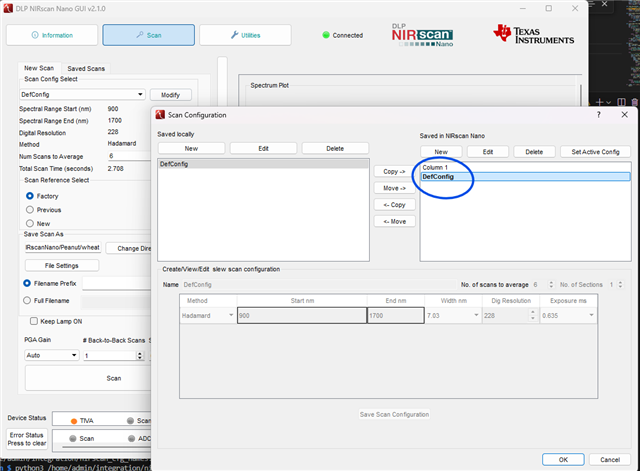Open the DefConfig scan config dropdown
The height and width of the screenshot is (471, 640).
pos(82,94)
